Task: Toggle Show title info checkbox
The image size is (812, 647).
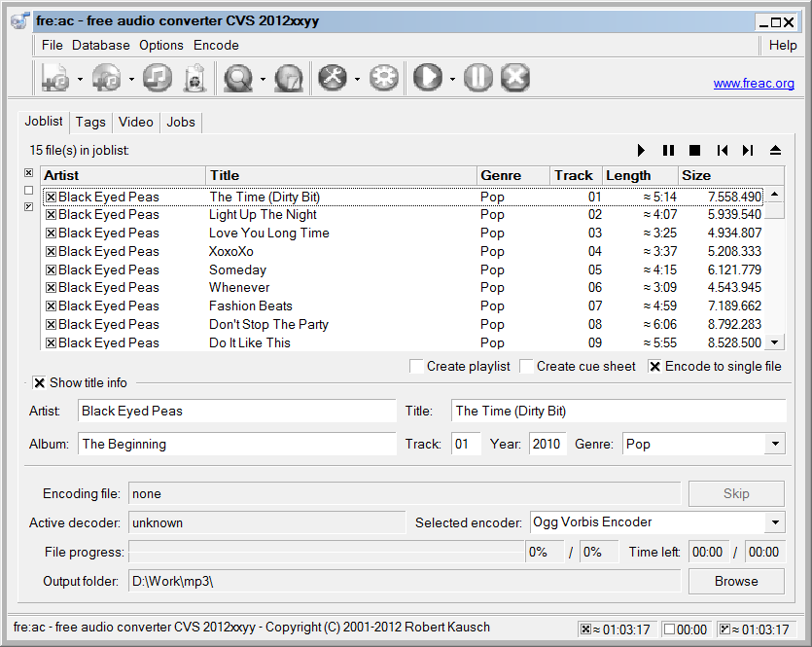Action: tap(39, 382)
